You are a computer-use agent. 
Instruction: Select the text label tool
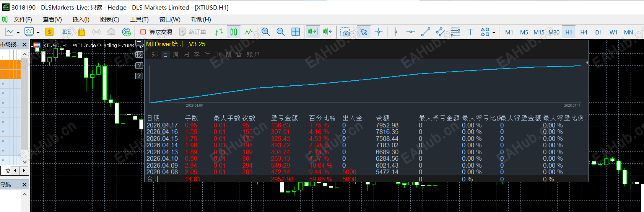coord(470,32)
